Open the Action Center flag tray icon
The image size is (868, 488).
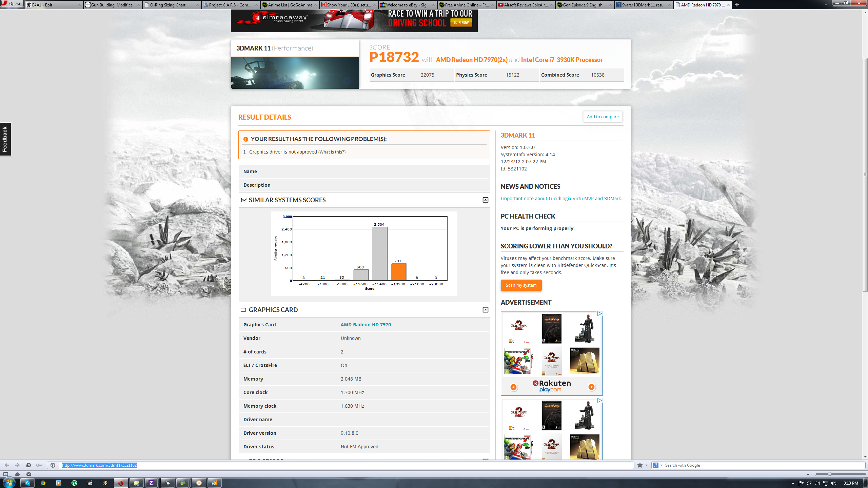801,483
